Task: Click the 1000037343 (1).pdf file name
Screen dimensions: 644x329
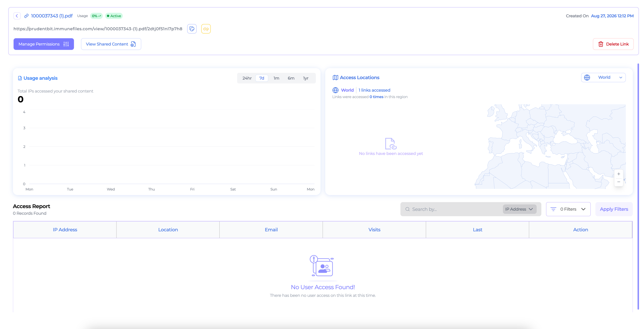Action: coord(52,16)
